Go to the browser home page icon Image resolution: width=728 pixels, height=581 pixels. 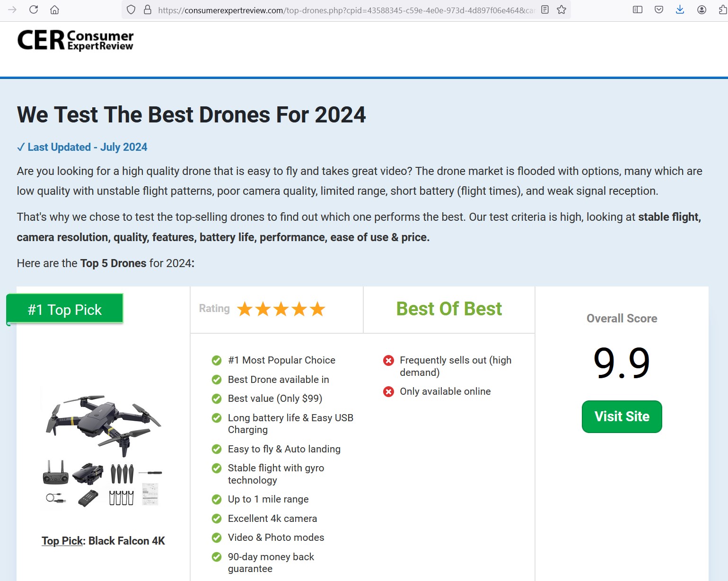click(55, 9)
